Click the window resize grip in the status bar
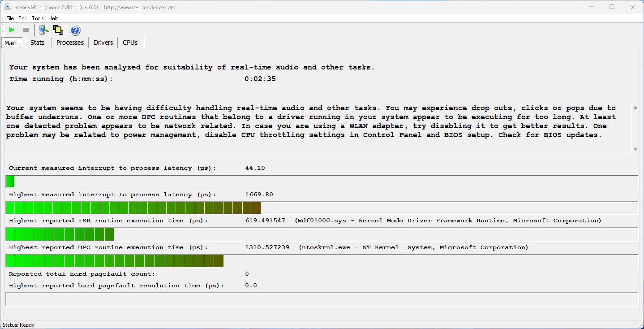 coord(641,326)
